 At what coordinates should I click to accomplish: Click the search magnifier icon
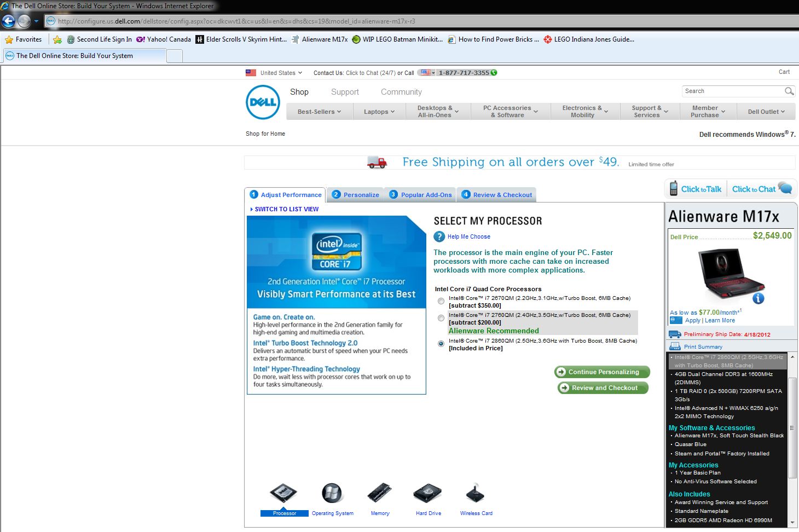[789, 91]
